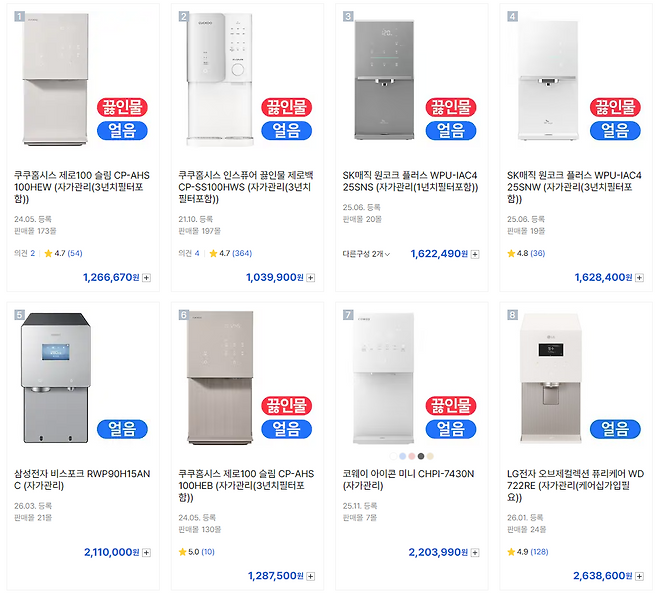
Task: Expand the 다른구성 2개 dropdown
Action: click(366, 254)
